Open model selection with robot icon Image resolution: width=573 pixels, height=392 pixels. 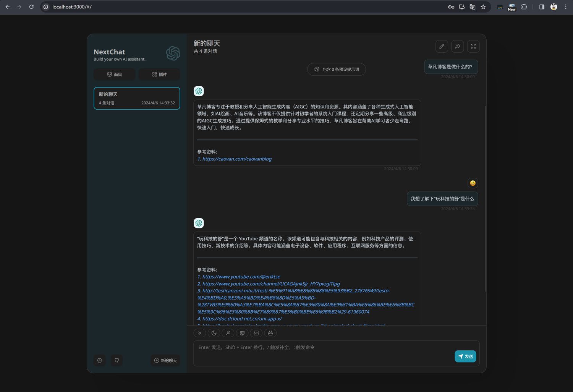coord(270,333)
